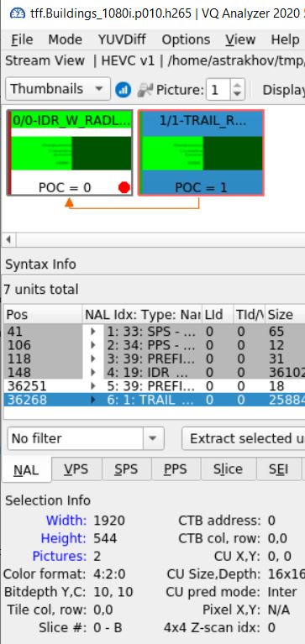Click the Size column header
The image size is (305, 644).
(286, 315)
